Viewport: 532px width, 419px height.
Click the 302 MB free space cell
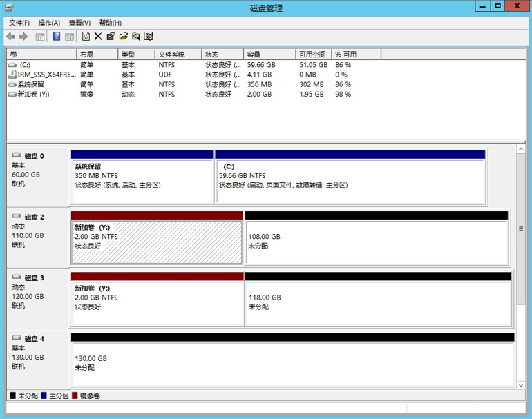[x=312, y=84]
